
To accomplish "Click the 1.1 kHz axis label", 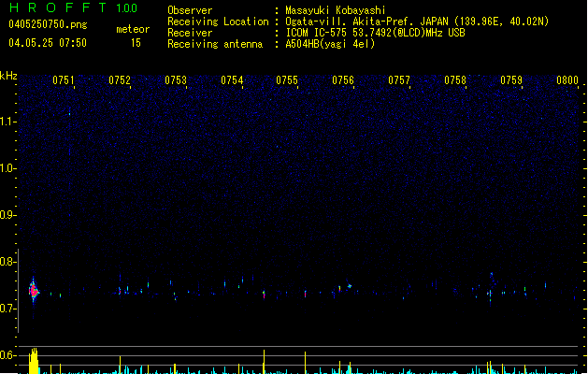I will click(x=8, y=122).
